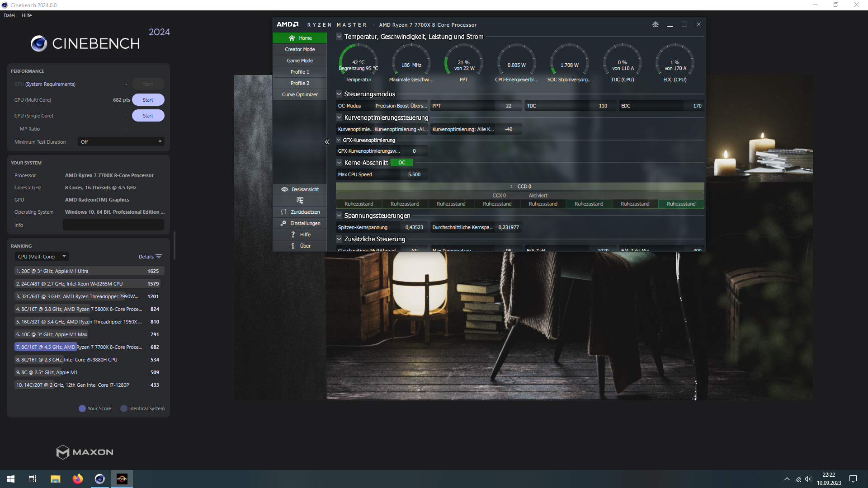Start the CPU (Single Core) benchmark

tap(148, 116)
